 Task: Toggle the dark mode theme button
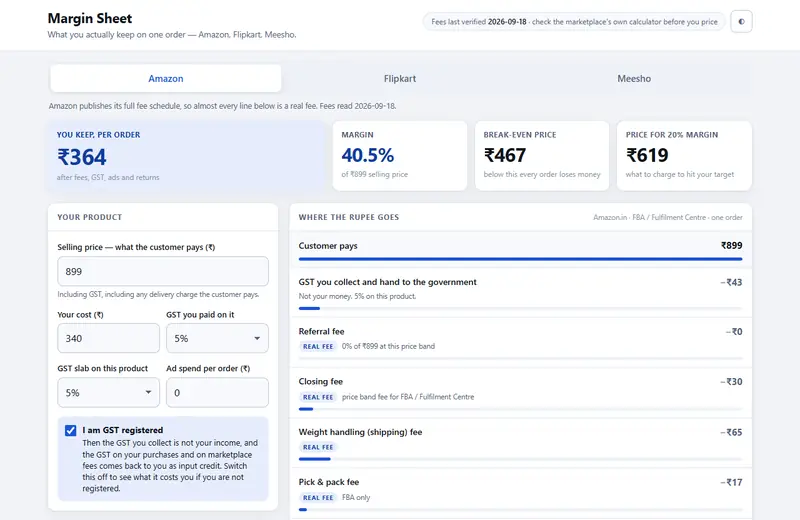click(741, 21)
